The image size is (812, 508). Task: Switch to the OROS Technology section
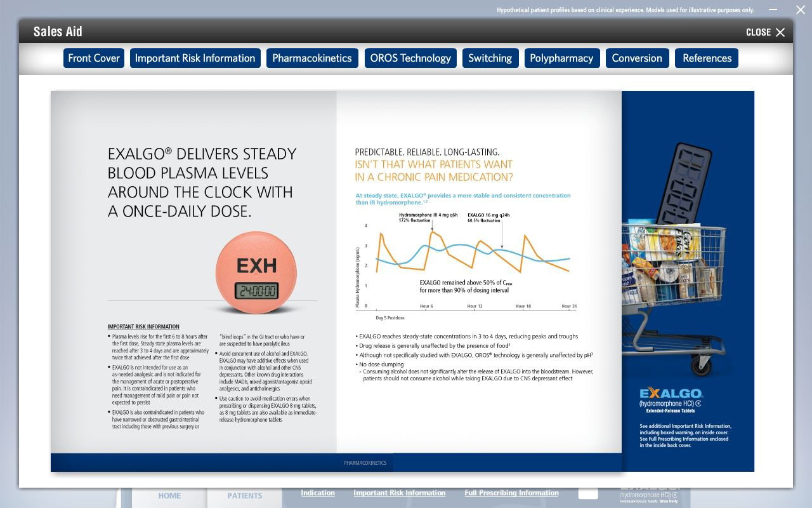pos(410,58)
